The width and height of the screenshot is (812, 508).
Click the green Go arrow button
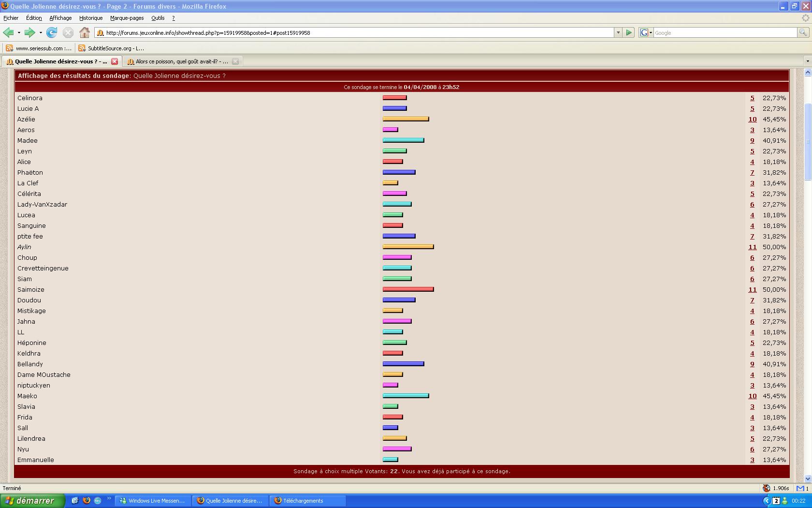tap(629, 32)
